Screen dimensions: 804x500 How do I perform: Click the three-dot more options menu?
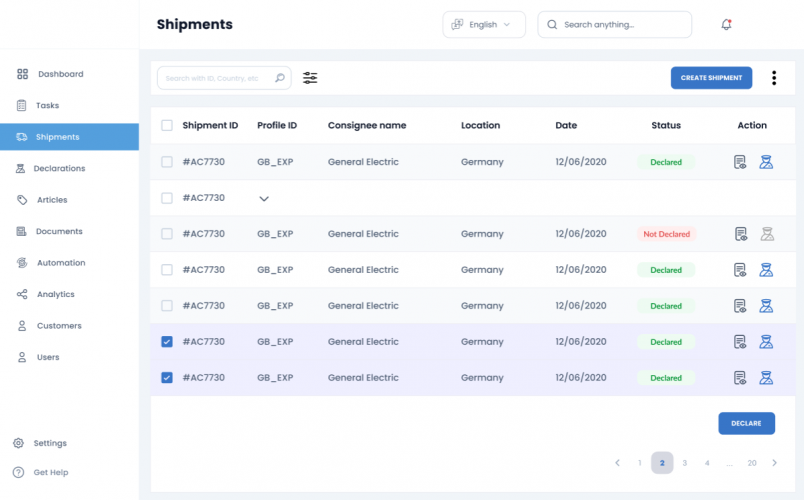[774, 78]
